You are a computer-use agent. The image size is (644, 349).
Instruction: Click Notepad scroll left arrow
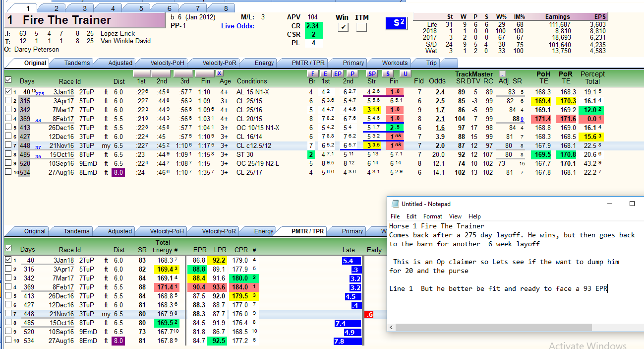tap(392, 328)
